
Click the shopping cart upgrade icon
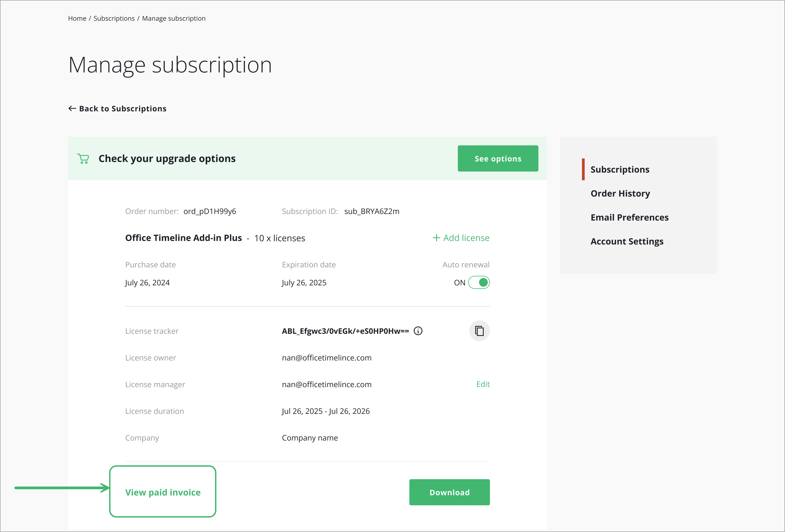point(83,158)
